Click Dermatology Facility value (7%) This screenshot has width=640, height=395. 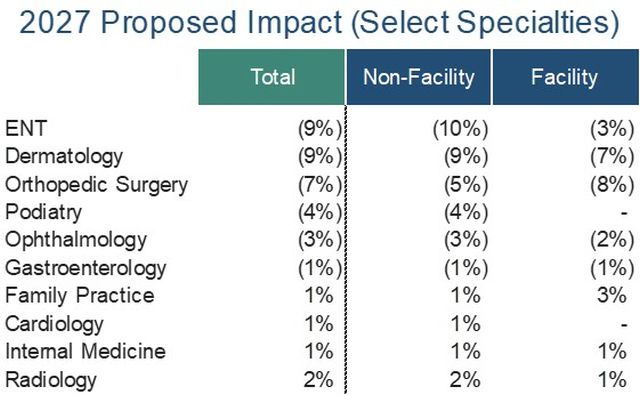[x=612, y=157]
